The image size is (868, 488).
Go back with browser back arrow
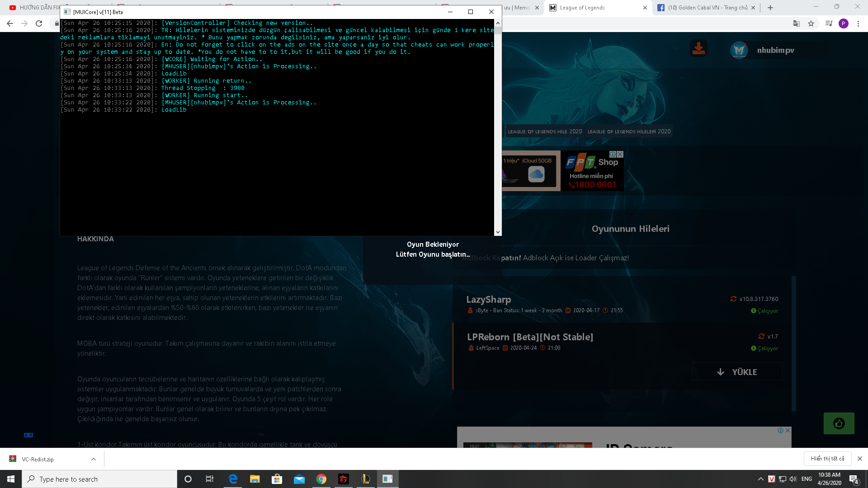[x=10, y=23]
